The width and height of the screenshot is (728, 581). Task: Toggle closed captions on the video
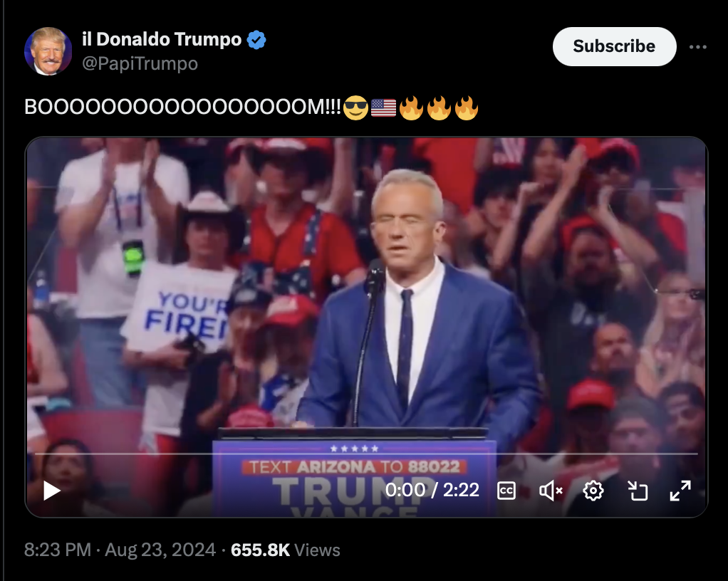click(506, 491)
